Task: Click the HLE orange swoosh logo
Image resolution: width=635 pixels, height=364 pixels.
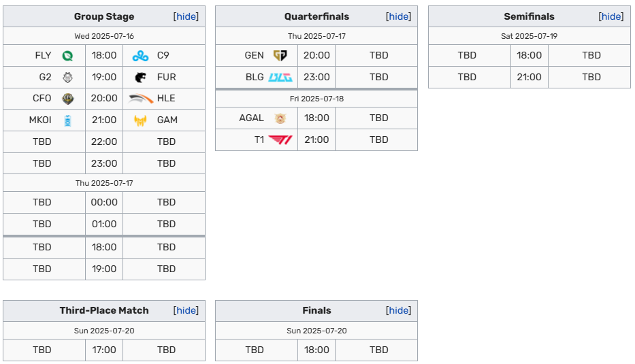Action: pos(140,99)
